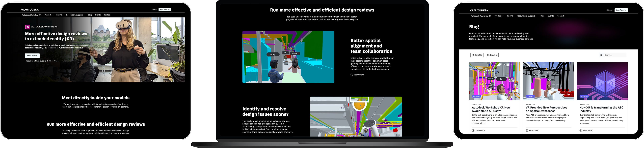
Task: Click Learn more link under Better spatial alignment
Action: tap(359, 75)
